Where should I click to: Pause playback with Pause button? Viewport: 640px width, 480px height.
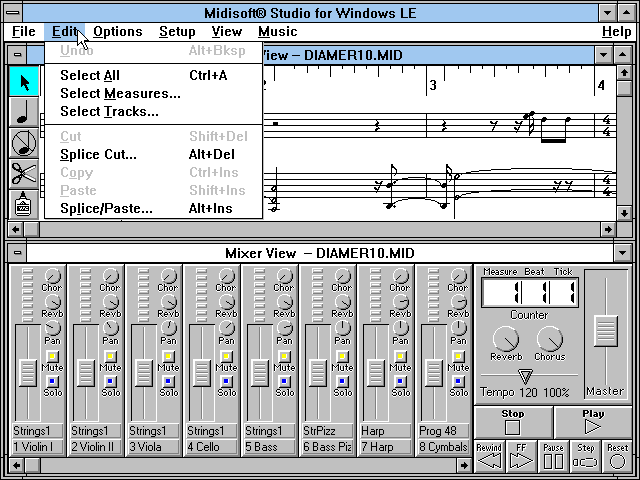pyautogui.click(x=553, y=456)
